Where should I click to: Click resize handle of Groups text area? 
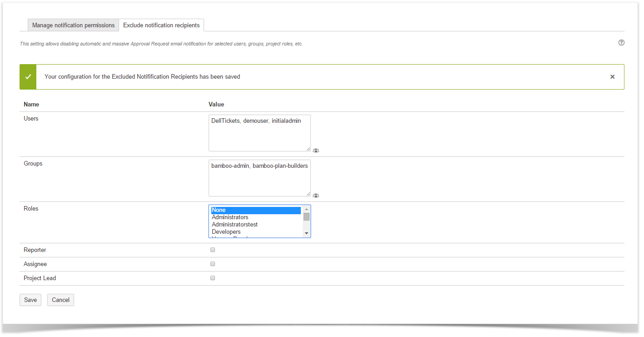pos(308,194)
